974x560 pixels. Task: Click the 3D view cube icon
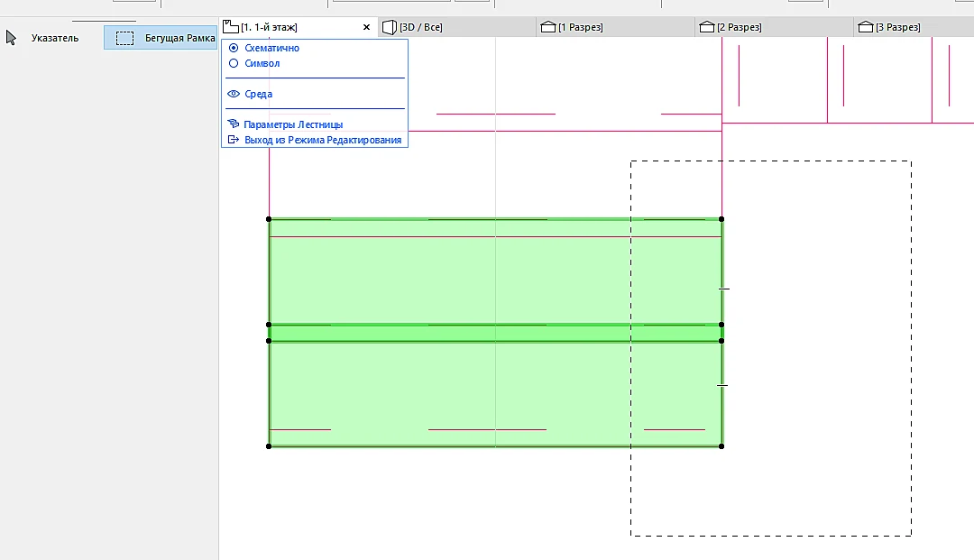pyautogui.click(x=390, y=27)
